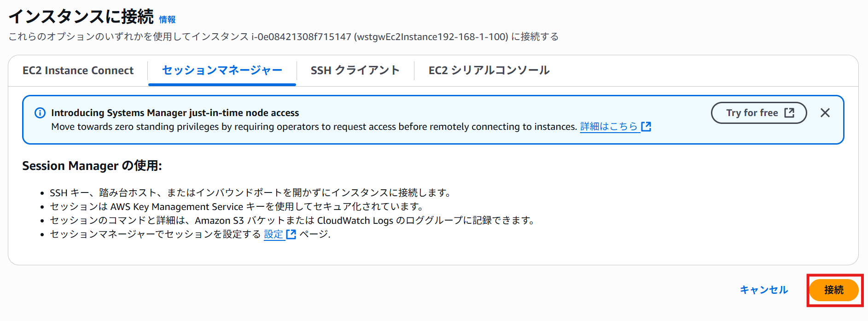Viewport: 868px width, 321px height.
Task: Click the Session Manager の使用: heading
Action: [x=92, y=166]
